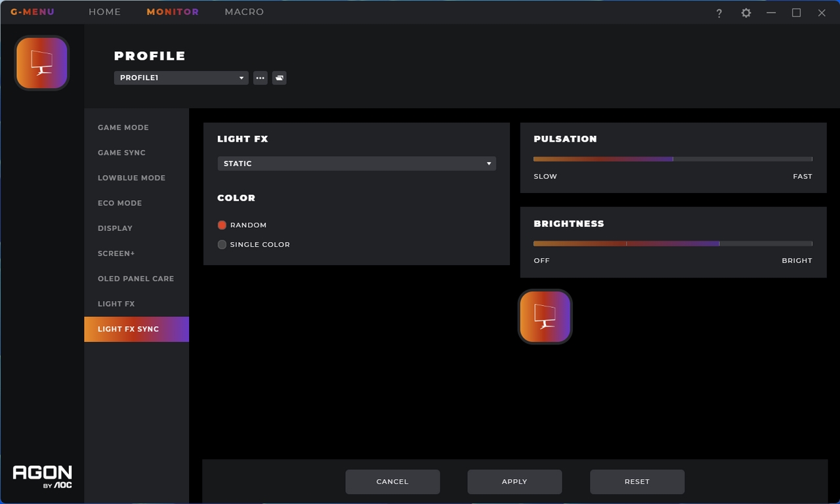Click the profile import folder icon
This screenshot has height=504, width=840.
coord(280,78)
